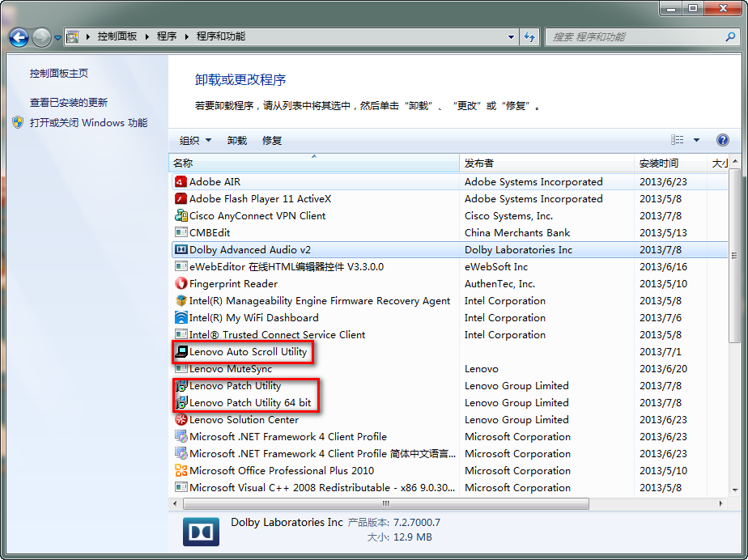Click the horizontal scrollbar thumb
Image resolution: width=748 pixels, height=560 pixels.
(x=386, y=503)
